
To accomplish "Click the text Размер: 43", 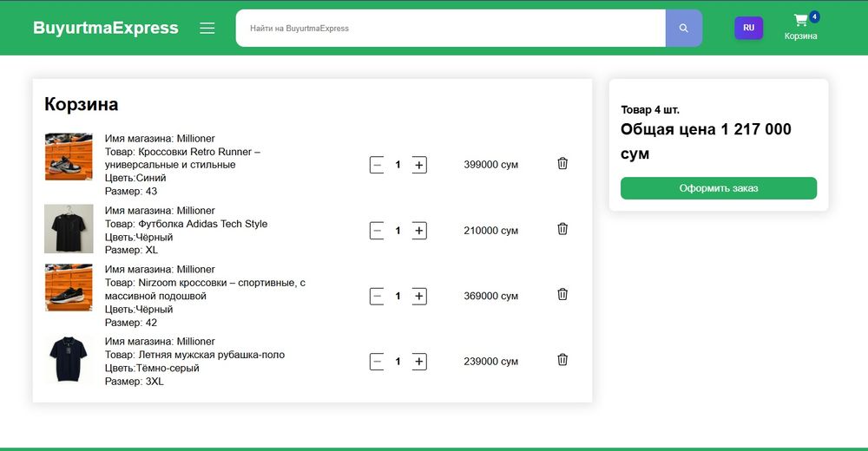I will (131, 192).
